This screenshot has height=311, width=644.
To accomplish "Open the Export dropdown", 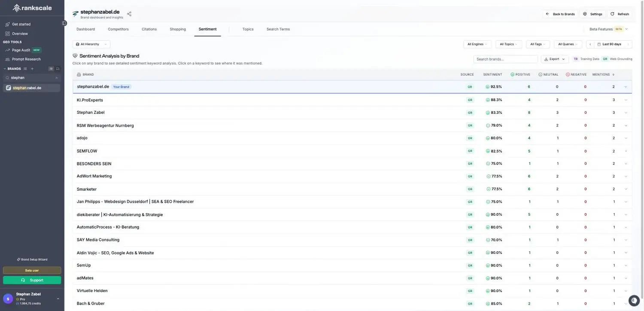I will pyautogui.click(x=555, y=59).
